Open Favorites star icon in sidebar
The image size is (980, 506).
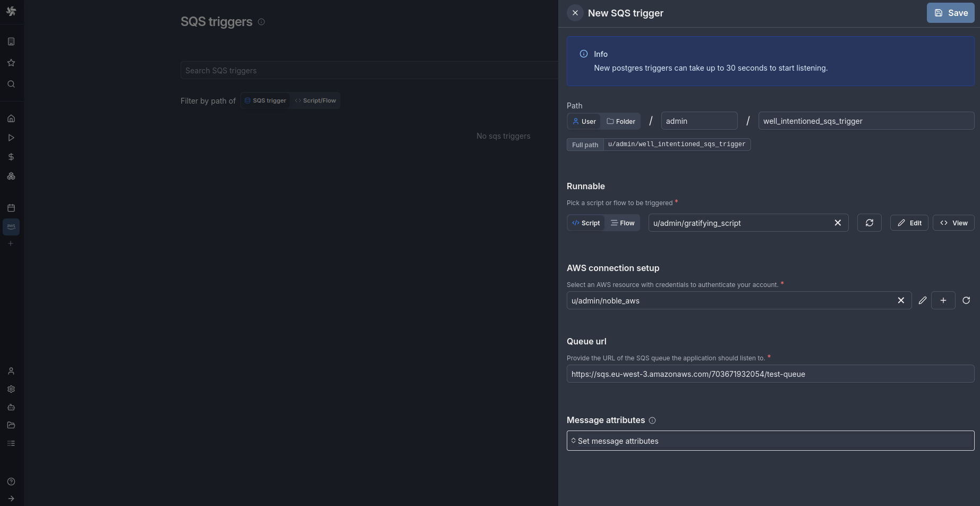[11, 63]
